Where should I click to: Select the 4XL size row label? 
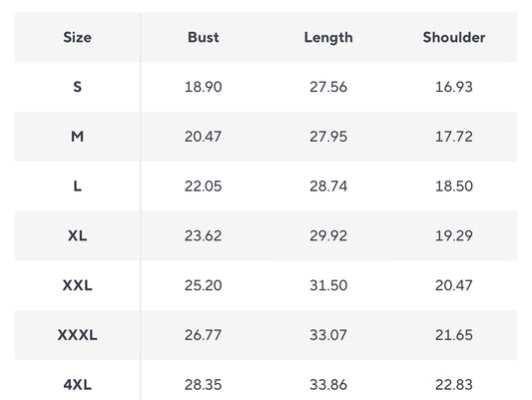(x=78, y=385)
